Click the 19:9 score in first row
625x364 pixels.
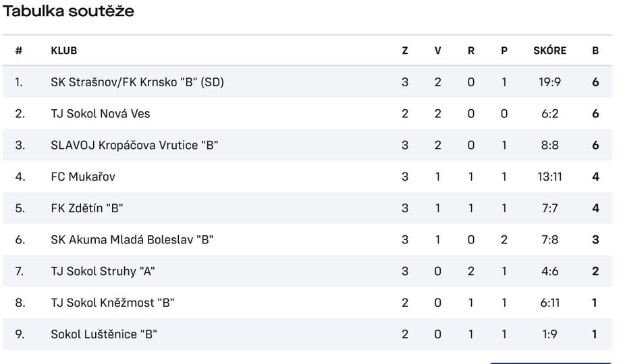pyautogui.click(x=549, y=82)
